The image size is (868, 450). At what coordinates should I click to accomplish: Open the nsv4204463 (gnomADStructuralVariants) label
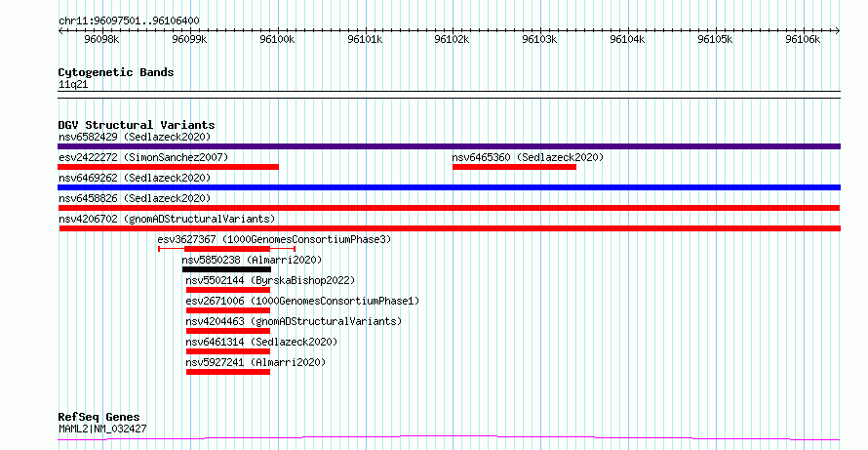point(294,321)
